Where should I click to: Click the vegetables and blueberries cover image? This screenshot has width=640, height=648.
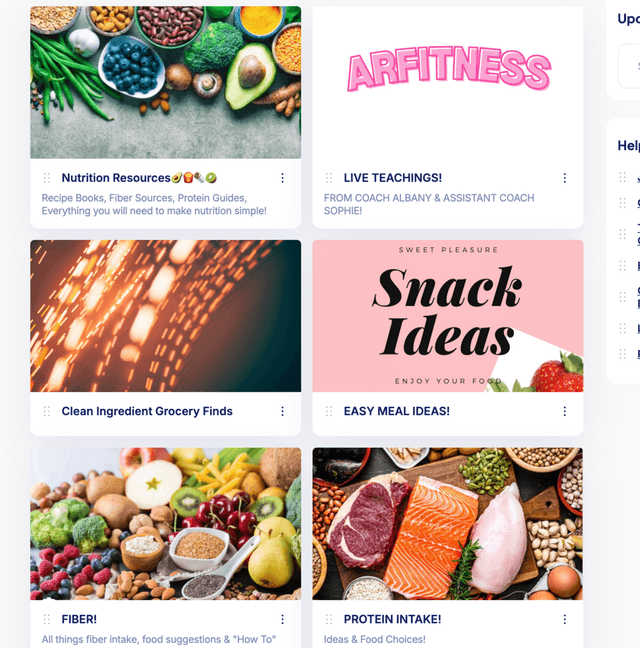166,82
